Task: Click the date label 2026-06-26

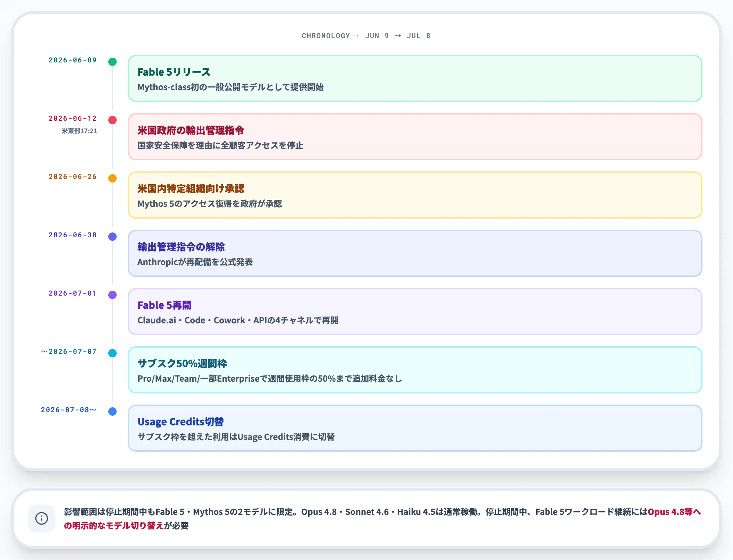Action: coord(73,177)
